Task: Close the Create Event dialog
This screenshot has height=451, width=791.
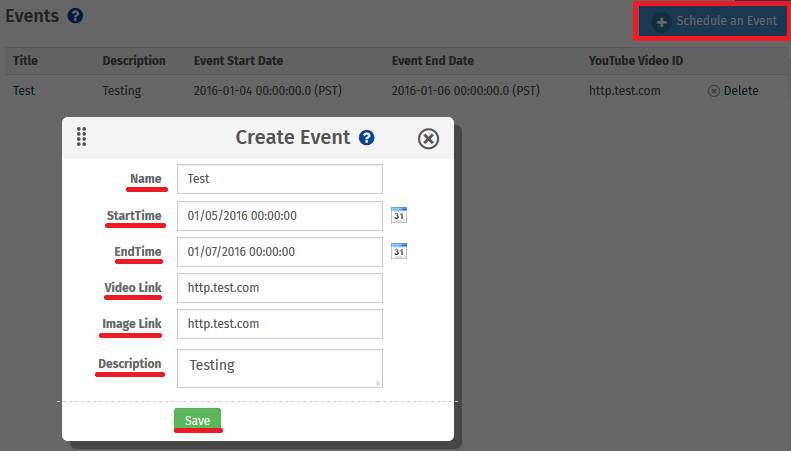Action: pos(428,138)
